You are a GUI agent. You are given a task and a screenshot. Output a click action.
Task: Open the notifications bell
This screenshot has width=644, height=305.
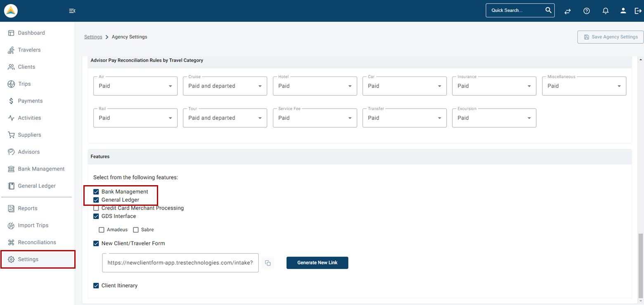pyautogui.click(x=605, y=10)
